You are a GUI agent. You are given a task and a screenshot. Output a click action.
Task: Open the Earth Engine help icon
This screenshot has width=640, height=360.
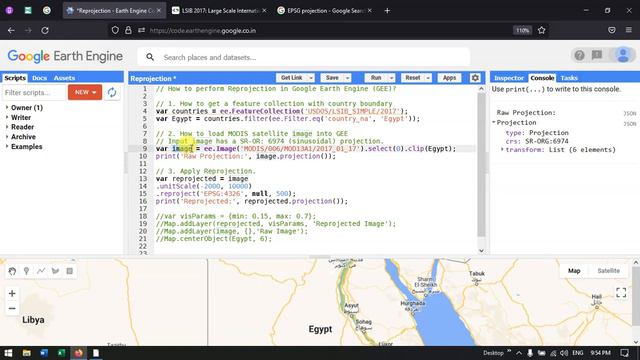pos(579,55)
